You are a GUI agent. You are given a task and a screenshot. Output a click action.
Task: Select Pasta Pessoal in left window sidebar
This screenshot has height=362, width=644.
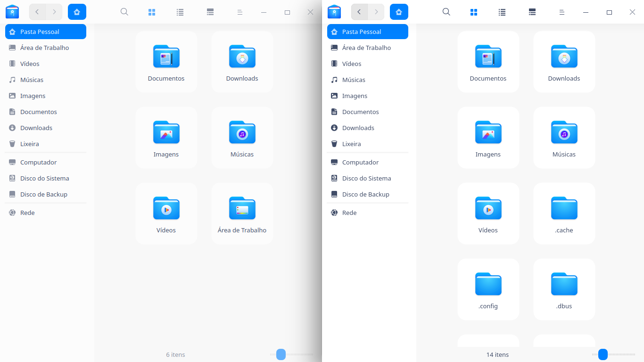coord(46,32)
